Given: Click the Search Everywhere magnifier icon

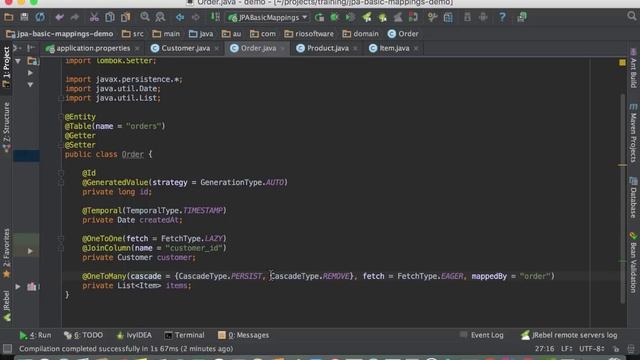Looking at the screenshot, I should [631, 16].
